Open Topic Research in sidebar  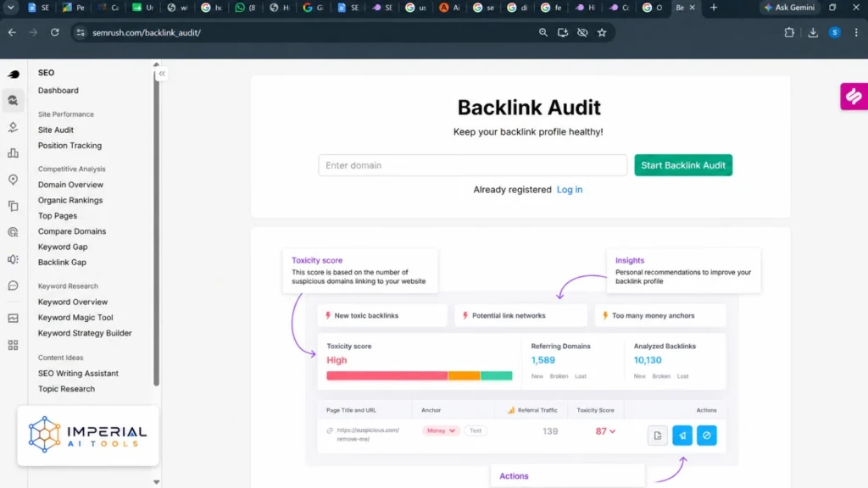pyautogui.click(x=66, y=389)
